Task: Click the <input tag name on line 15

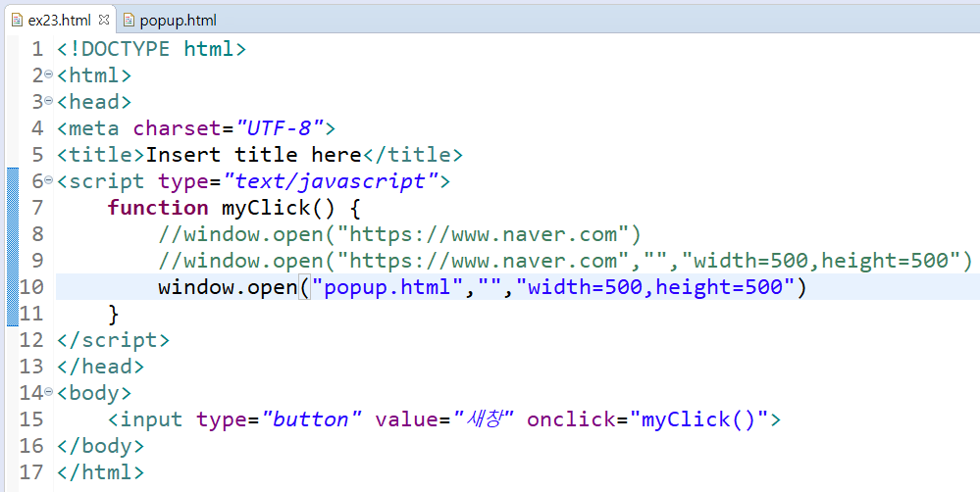Action: [x=145, y=418]
